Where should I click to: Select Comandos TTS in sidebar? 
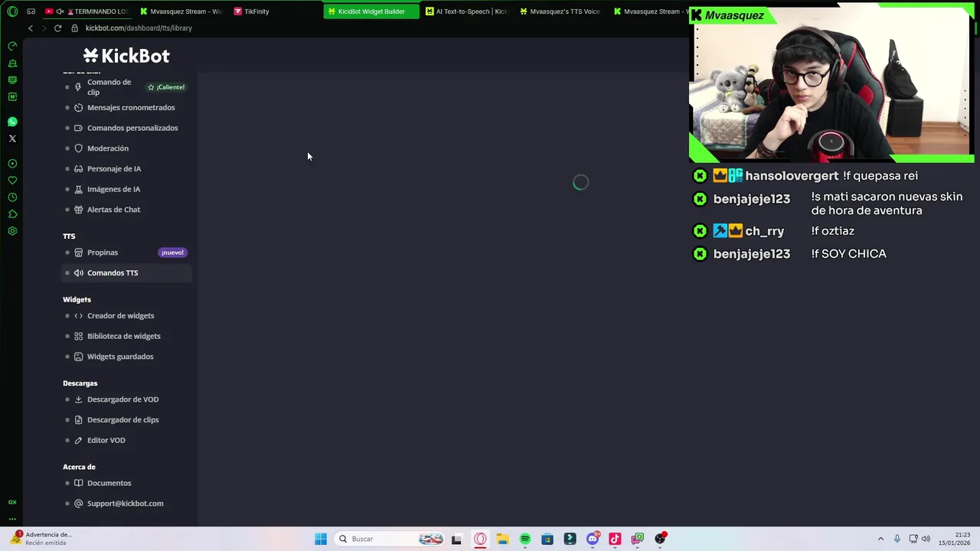click(127, 273)
